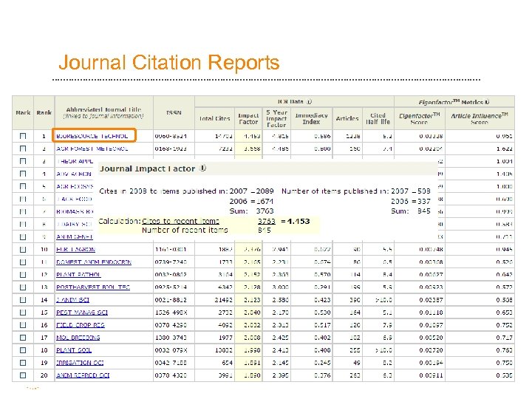Click the impact factor result =4.453
Screen dimensions: 532x399
295,221
